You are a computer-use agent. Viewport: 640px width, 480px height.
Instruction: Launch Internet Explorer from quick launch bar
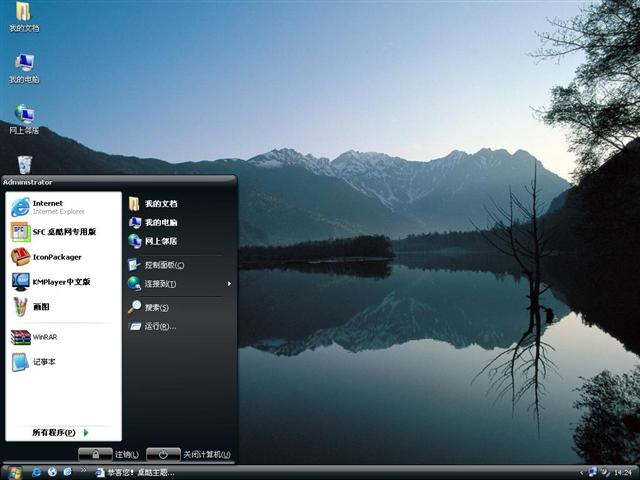(x=36, y=472)
